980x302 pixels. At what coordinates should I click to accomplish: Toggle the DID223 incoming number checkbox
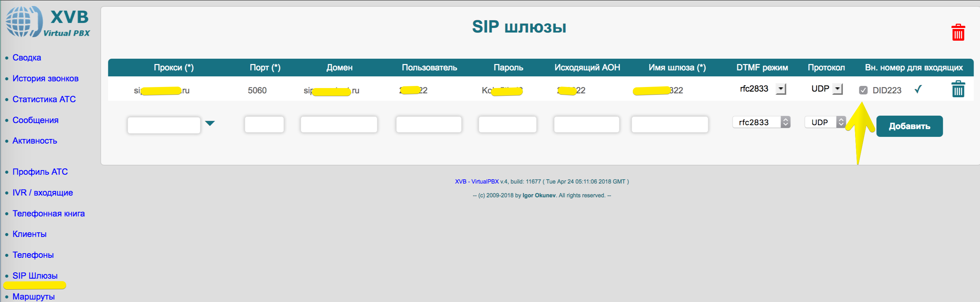click(x=863, y=90)
